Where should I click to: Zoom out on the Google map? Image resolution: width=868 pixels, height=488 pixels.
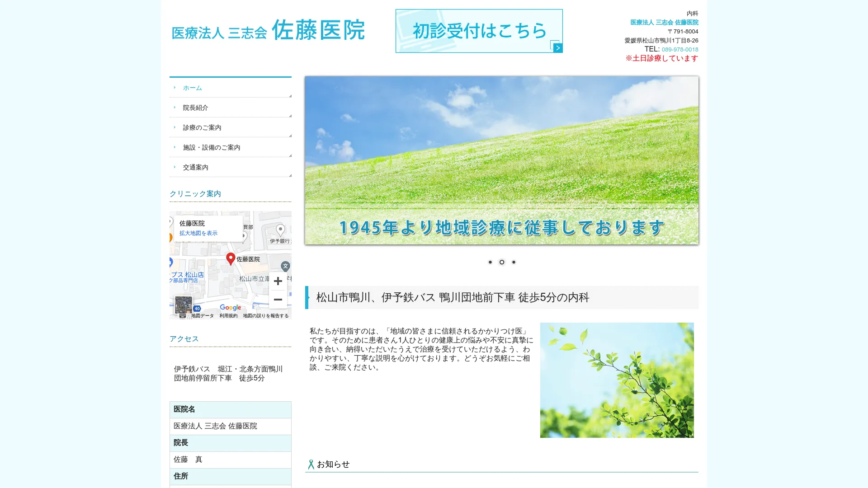pyautogui.click(x=278, y=300)
